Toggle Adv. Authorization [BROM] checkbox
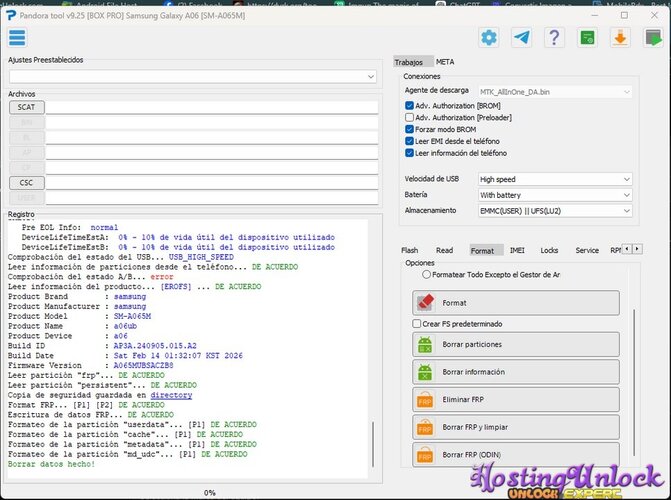The height and width of the screenshot is (500, 671). tap(409, 106)
